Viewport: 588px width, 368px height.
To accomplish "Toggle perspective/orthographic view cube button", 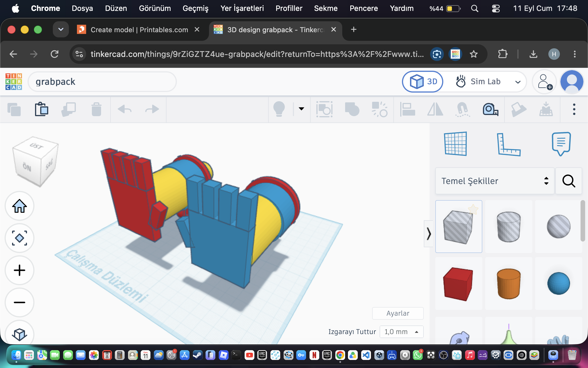I will [x=20, y=334].
